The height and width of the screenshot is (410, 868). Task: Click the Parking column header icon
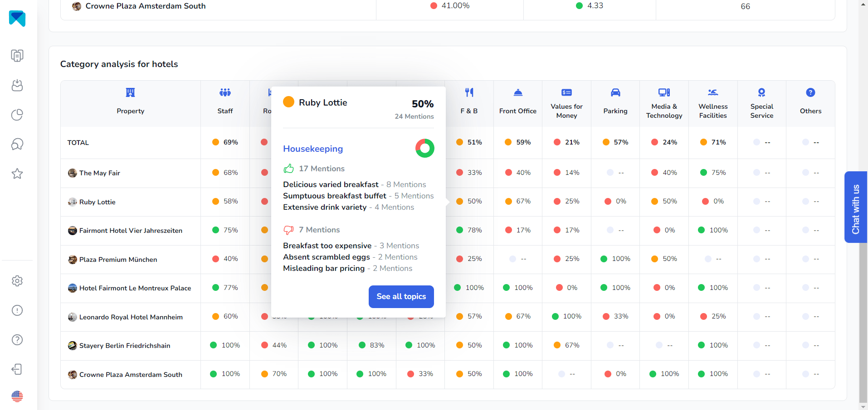coord(615,92)
